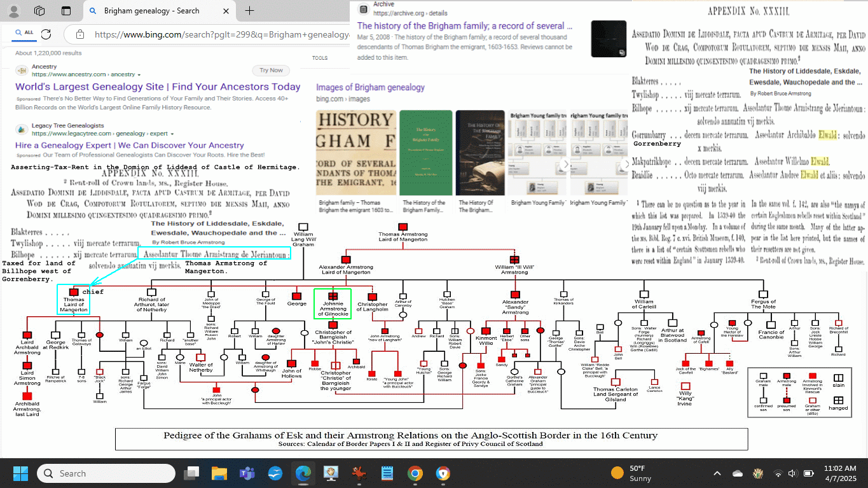Viewport: 868px width, 488px height.
Task: Click the page refresh icon
Action: (46, 34)
